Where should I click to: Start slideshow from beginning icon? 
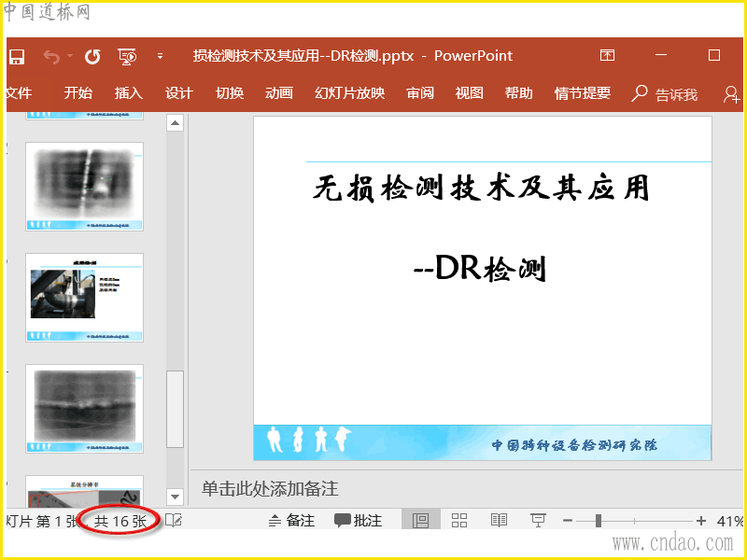click(127, 57)
